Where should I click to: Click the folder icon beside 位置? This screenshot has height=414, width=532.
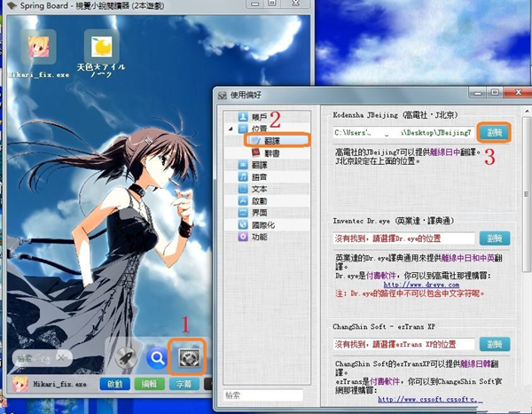(x=243, y=129)
